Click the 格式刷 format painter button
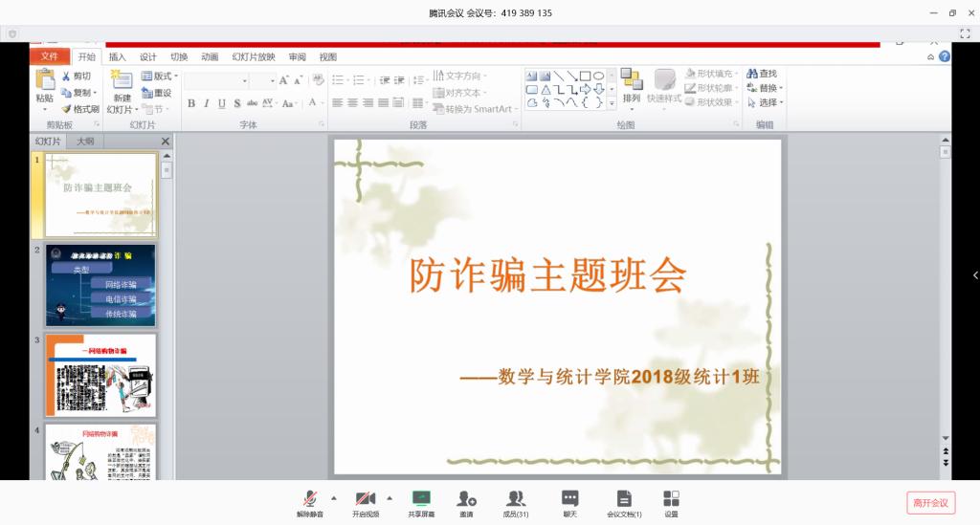The height and width of the screenshot is (525, 980). click(79, 109)
